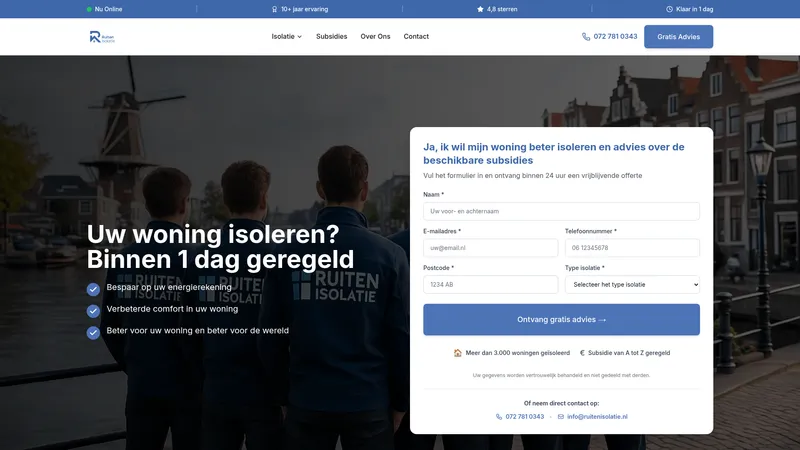Click the form heading about subsidies
800x450 pixels.
[x=554, y=154]
